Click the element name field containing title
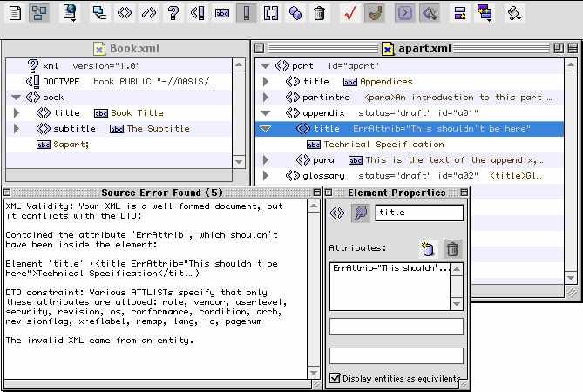 coord(419,213)
